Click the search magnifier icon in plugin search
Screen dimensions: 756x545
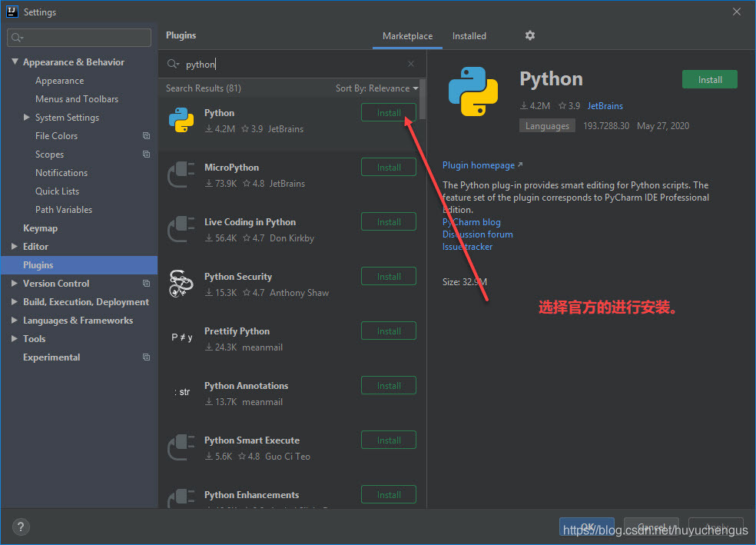[173, 64]
